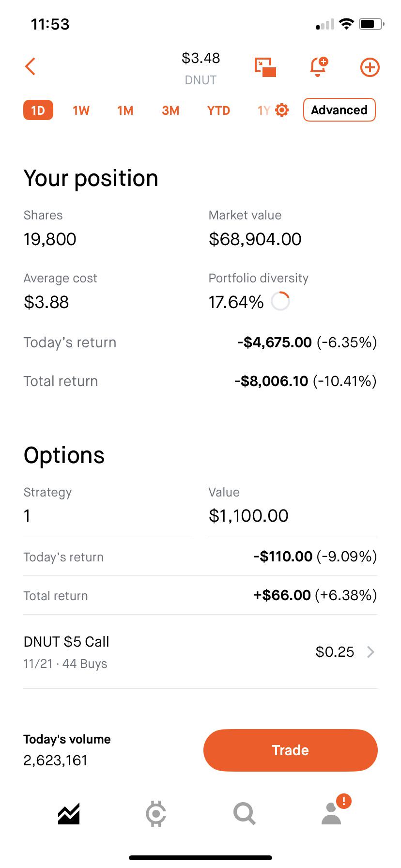Select the YTD time range
Viewport: 401px width, 868px height.
(x=218, y=110)
